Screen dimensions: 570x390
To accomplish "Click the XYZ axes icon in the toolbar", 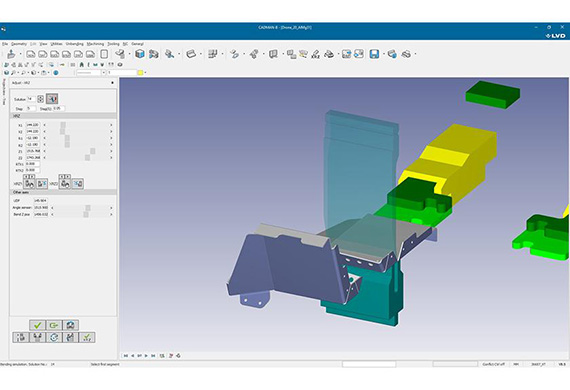I will click(x=316, y=54).
